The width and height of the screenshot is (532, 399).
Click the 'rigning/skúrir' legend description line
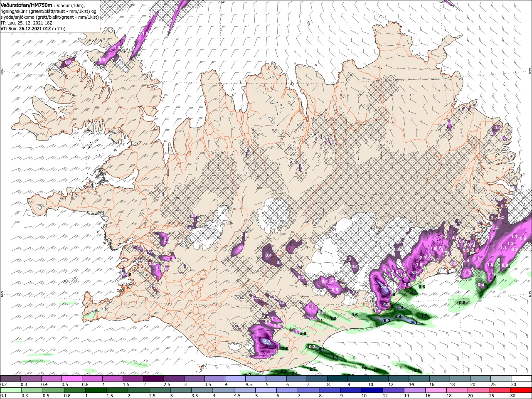coord(48,11)
